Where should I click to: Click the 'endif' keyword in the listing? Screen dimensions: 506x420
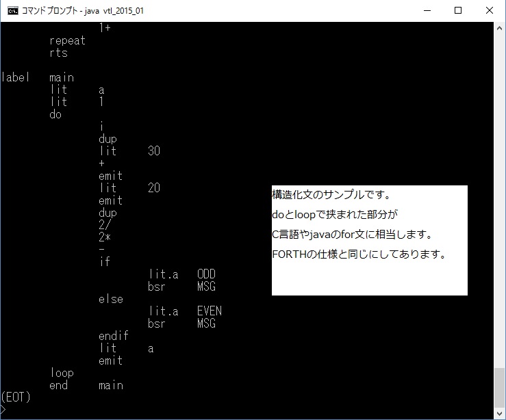113,336
